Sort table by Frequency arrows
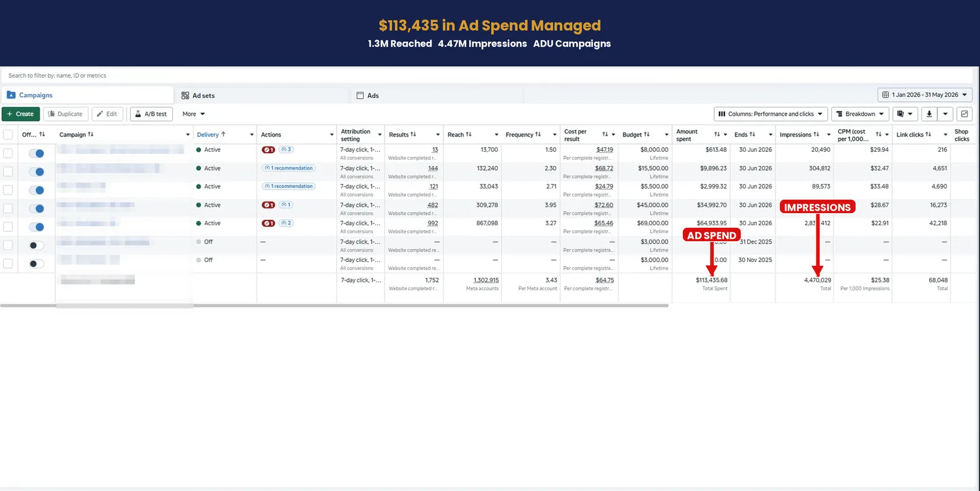The width and height of the screenshot is (980, 491). pos(538,135)
